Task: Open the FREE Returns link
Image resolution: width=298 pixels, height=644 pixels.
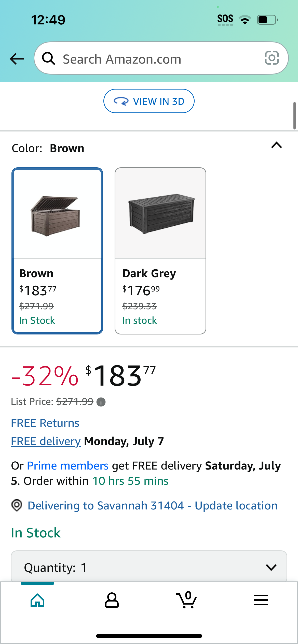Action: [x=45, y=423]
